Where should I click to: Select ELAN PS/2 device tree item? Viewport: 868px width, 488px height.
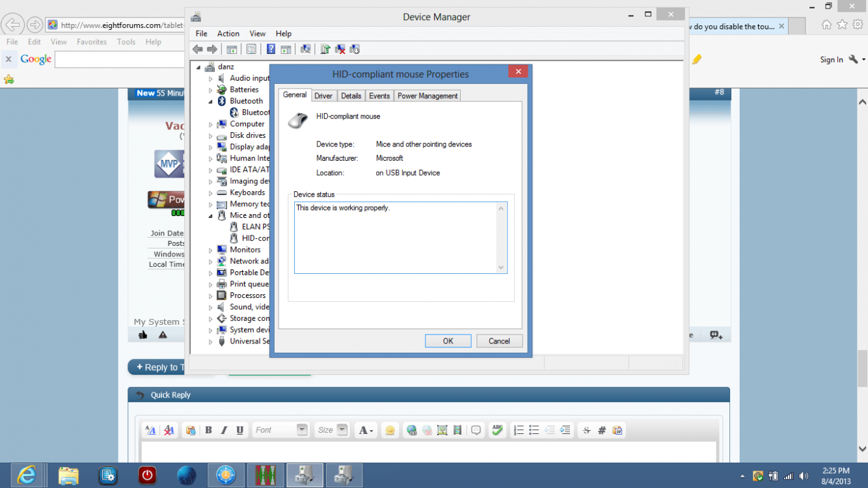(250, 227)
